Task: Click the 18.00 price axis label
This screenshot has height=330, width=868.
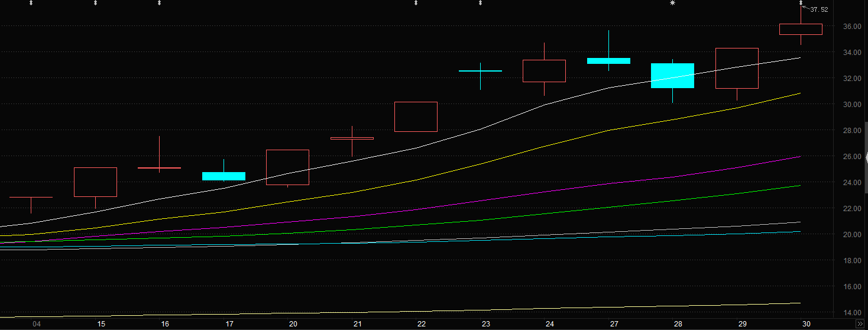Action: [851, 261]
